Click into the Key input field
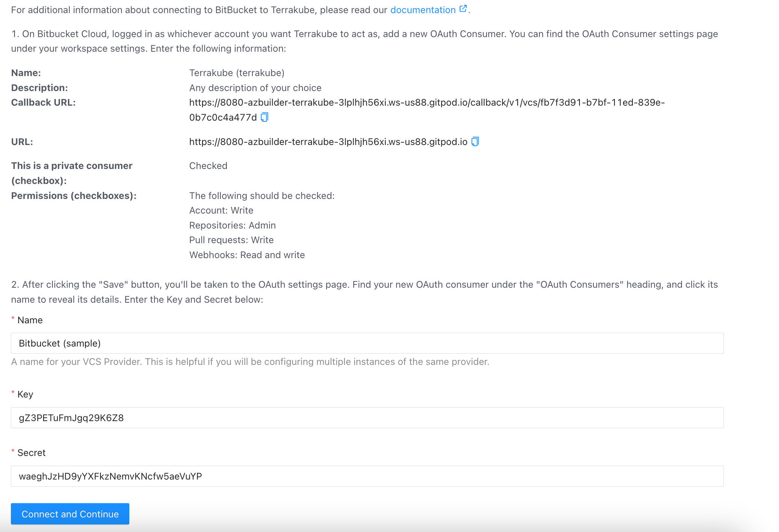 tap(367, 418)
